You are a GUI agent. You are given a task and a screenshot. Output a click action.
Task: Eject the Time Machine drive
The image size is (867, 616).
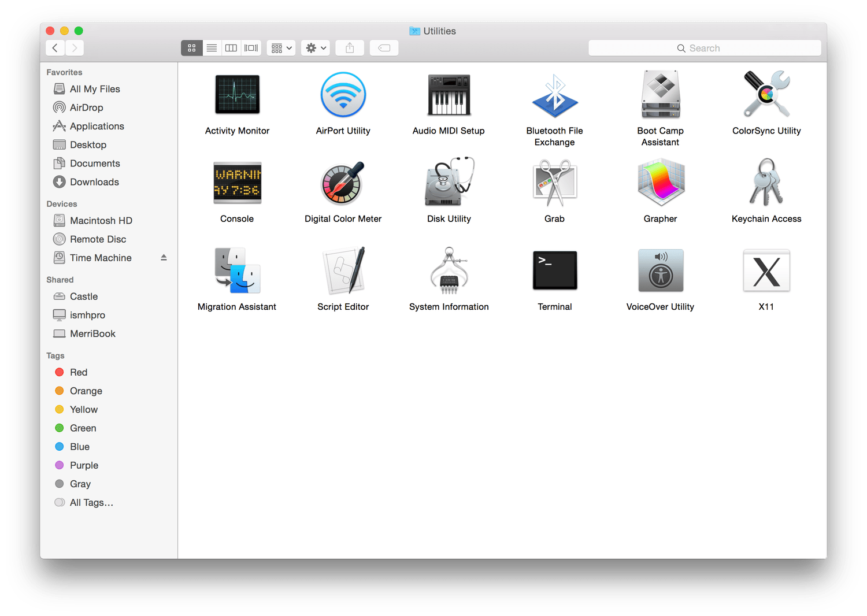(164, 258)
